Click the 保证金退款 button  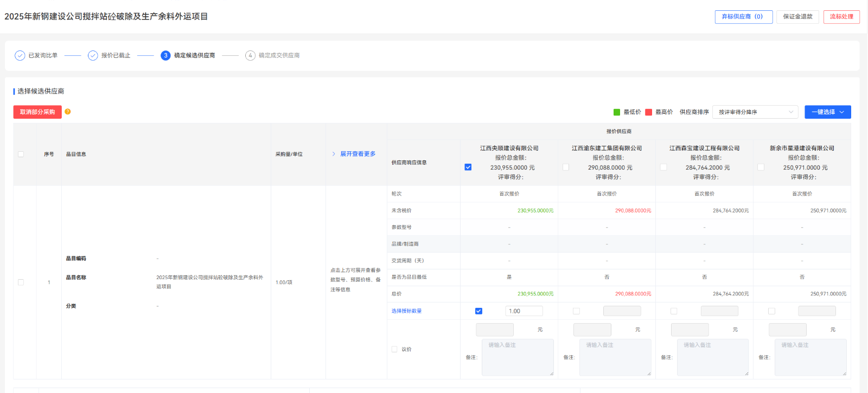point(798,17)
